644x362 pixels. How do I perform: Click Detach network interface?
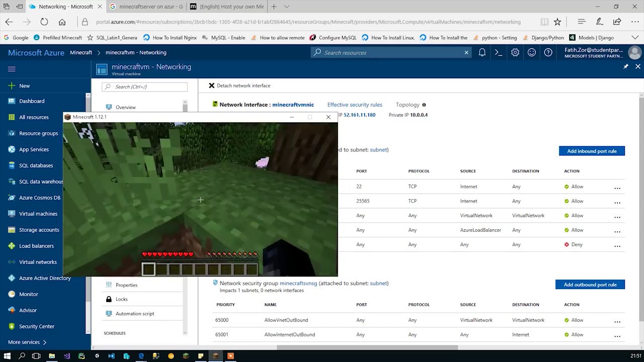click(x=239, y=85)
